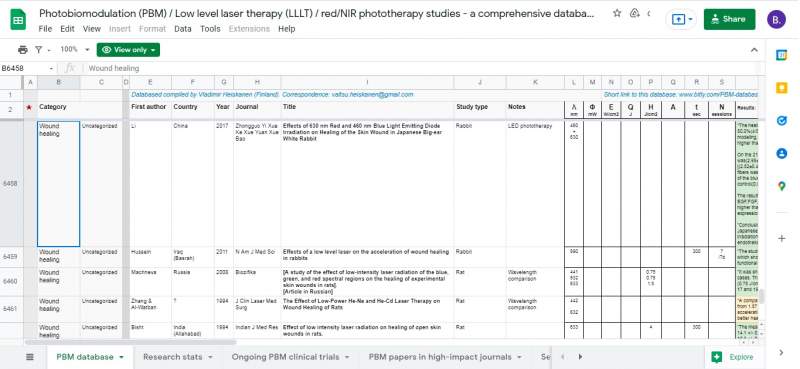Open the name box dropdown arrow
The image size is (800, 369).
[51, 68]
